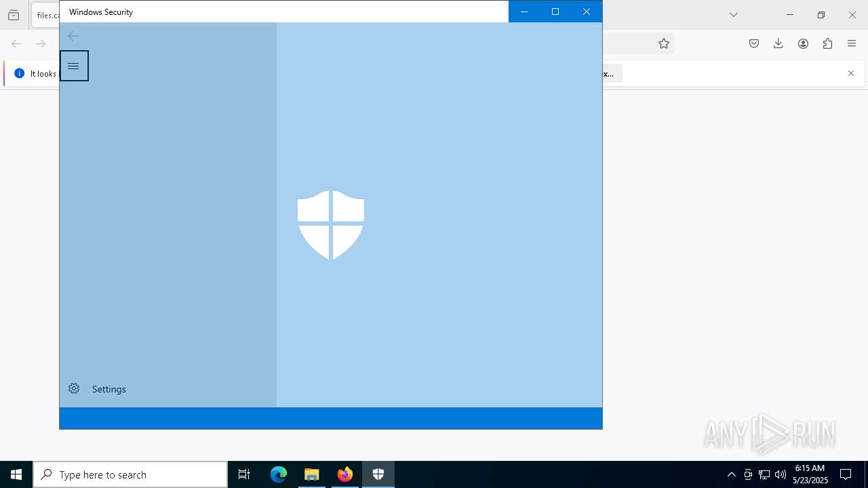The height and width of the screenshot is (488, 868).
Task: Open Firefox account icon
Action: tap(803, 43)
